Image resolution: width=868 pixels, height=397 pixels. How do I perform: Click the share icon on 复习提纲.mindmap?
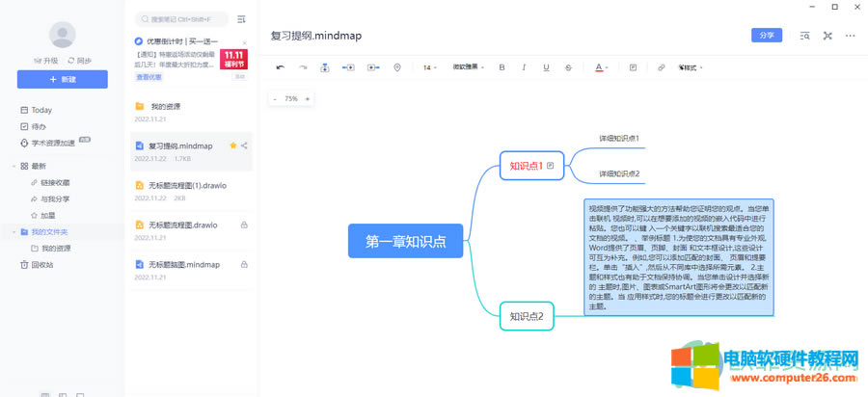[x=245, y=146]
